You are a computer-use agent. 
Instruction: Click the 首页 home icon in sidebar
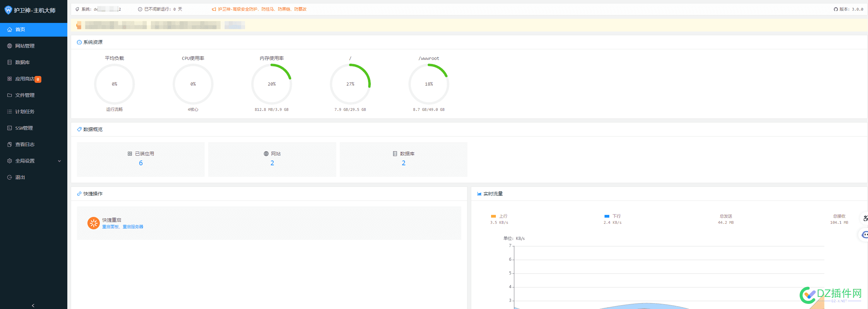point(10,29)
